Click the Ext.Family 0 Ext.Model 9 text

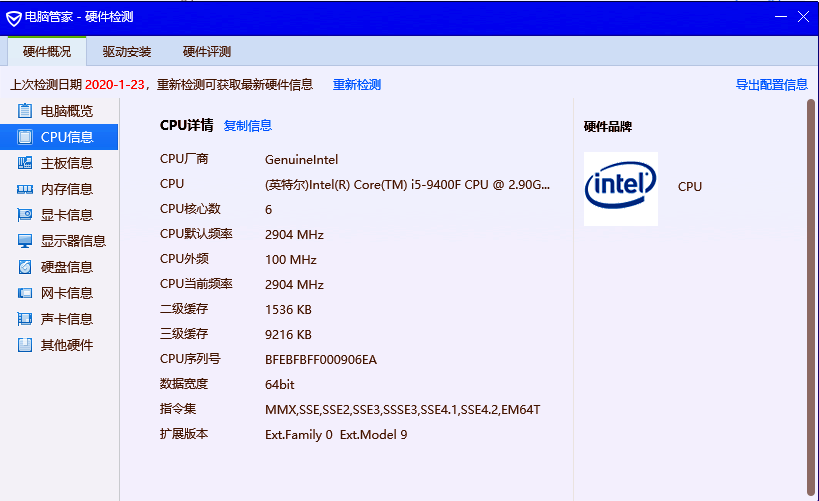336,435
